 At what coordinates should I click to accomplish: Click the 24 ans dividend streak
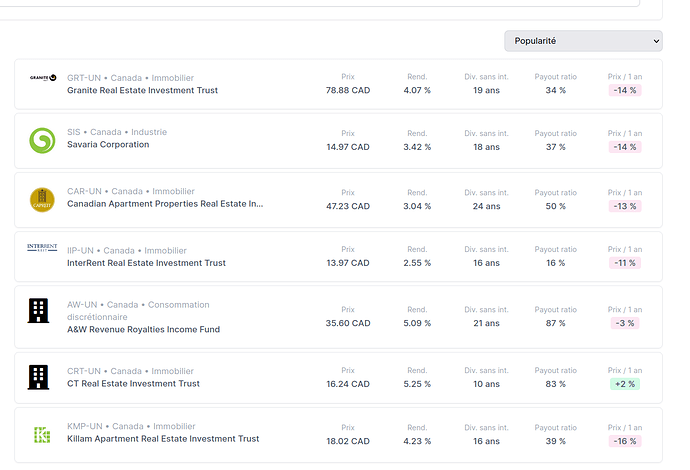click(x=486, y=206)
